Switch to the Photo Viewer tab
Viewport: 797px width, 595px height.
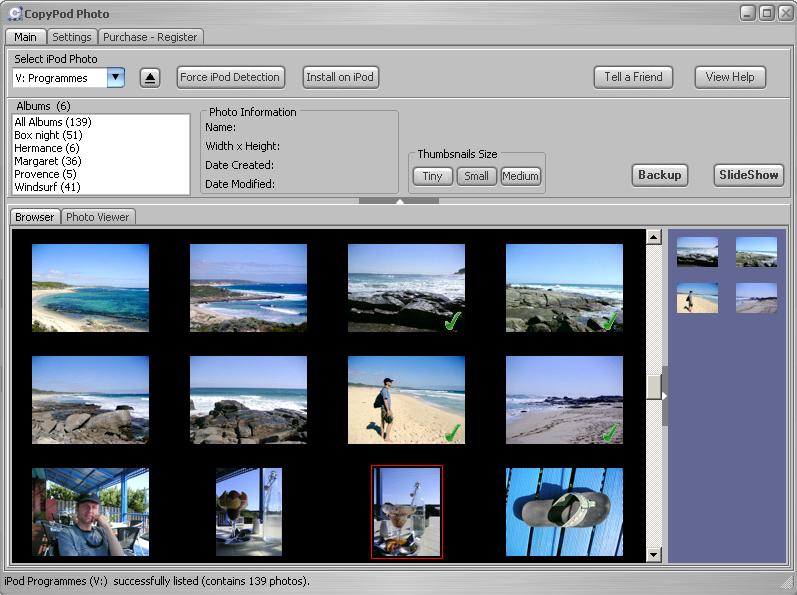pyautogui.click(x=97, y=217)
